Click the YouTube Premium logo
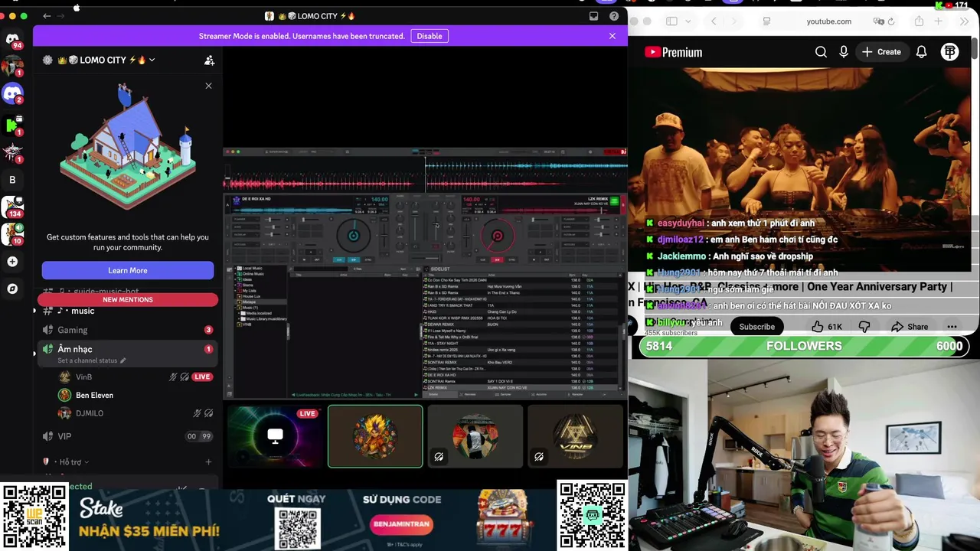This screenshot has width=980, height=551. [x=674, y=52]
